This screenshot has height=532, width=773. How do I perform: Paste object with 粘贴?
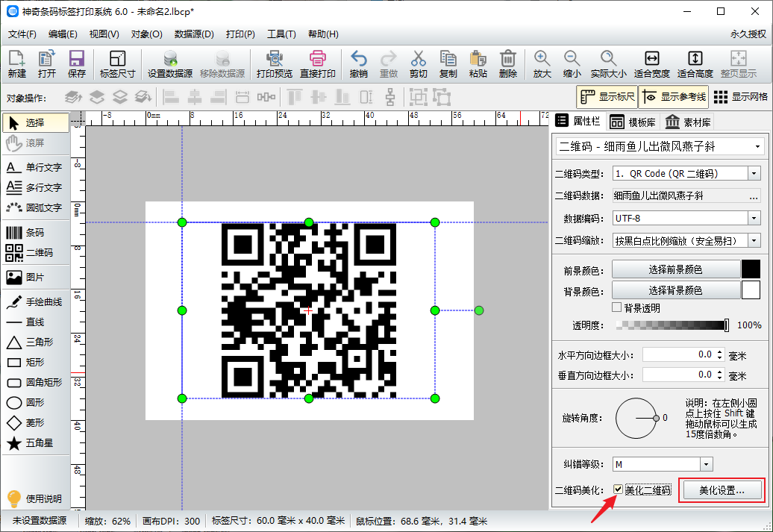pyautogui.click(x=478, y=64)
